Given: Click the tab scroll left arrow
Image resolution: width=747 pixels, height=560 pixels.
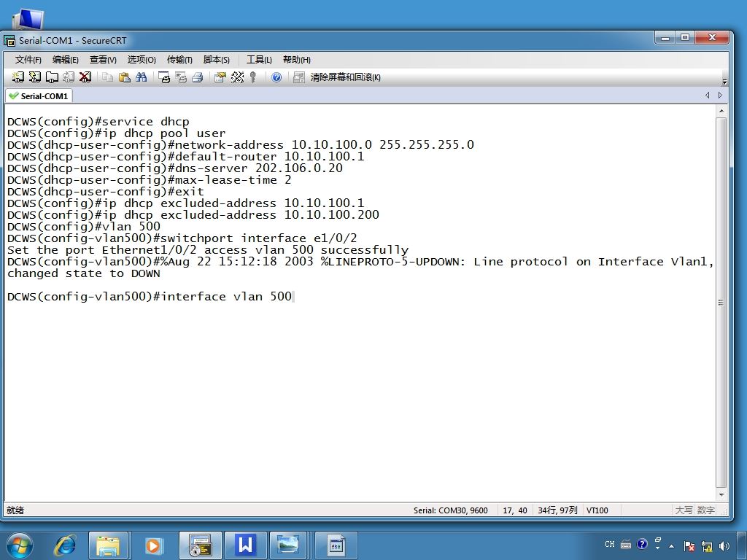Looking at the screenshot, I should (708, 96).
